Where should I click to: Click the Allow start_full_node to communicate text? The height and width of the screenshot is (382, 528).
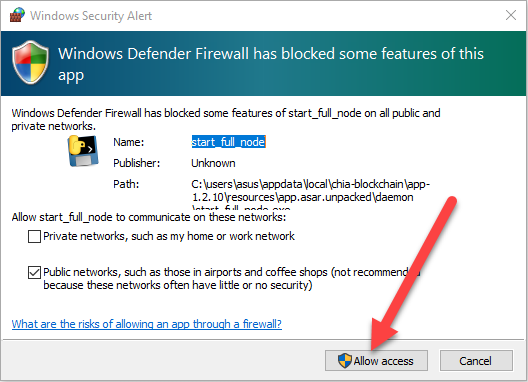tap(149, 217)
